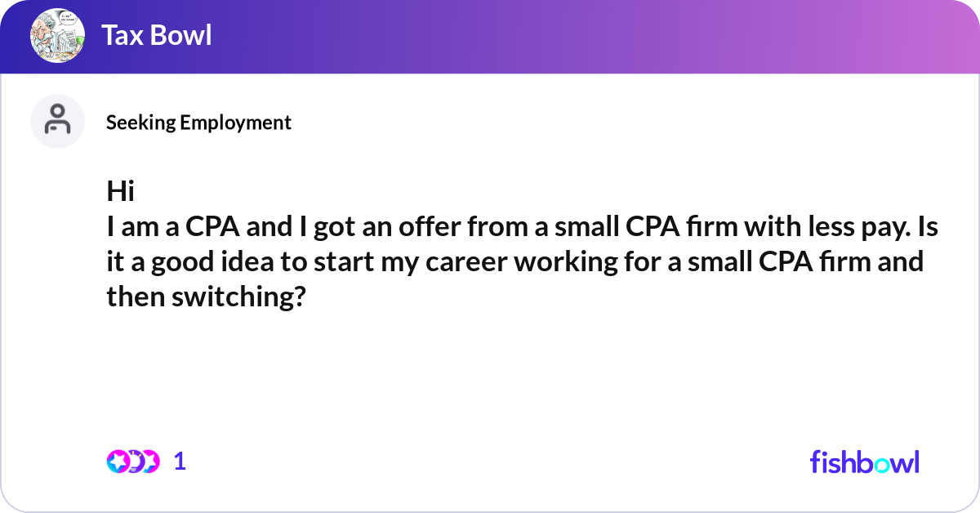Screen dimensions: 980x513
Task: Activate the first reaction bubble
Action: 117,462
